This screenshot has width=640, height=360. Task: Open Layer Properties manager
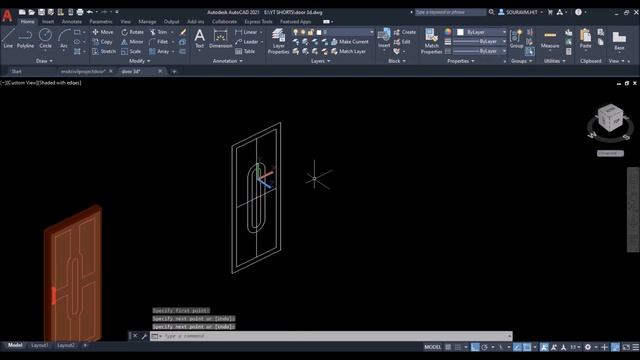tap(278, 41)
